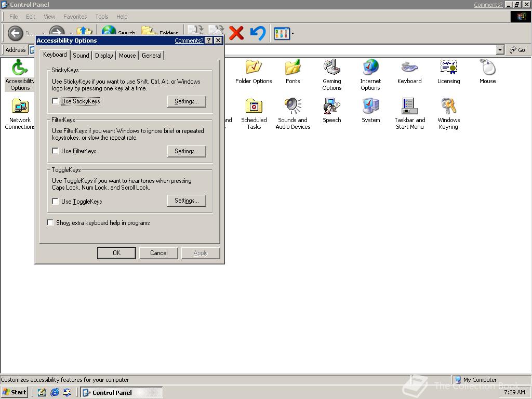Viewport: 532px width, 399px height.
Task: Open the Folder Options icon
Action: (254, 72)
